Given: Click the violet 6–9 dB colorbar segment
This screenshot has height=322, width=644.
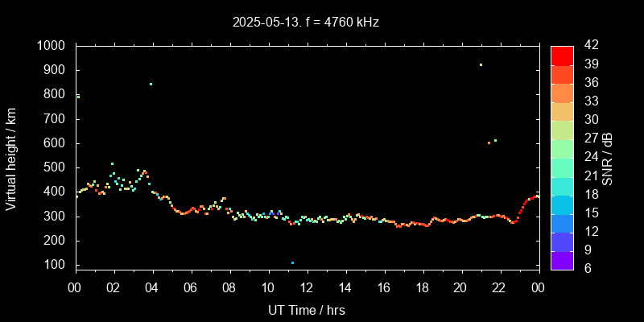Looking at the screenshot, I should coord(562,260).
